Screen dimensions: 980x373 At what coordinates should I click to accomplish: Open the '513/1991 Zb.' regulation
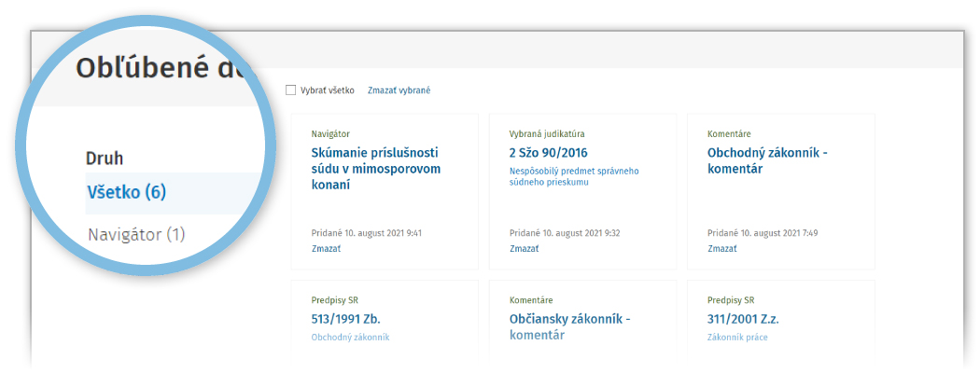(x=345, y=319)
